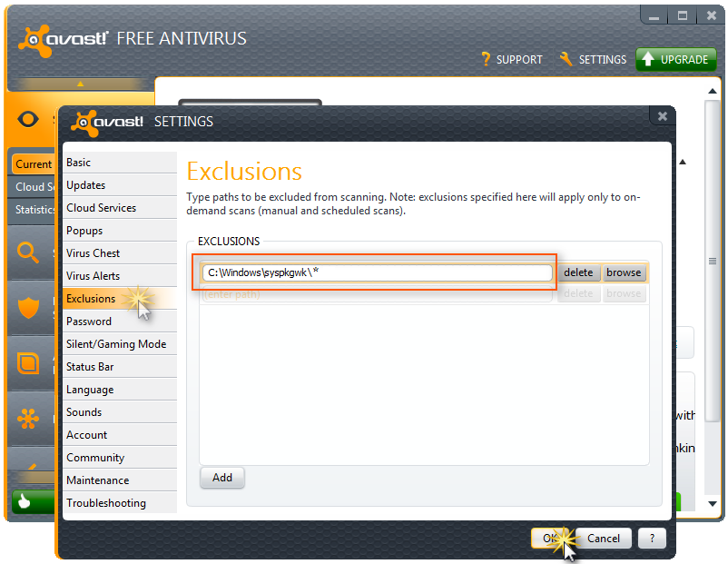The height and width of the screenshot is (564, 728).
Task: Confirm settings with OK button
Action: 552,539
